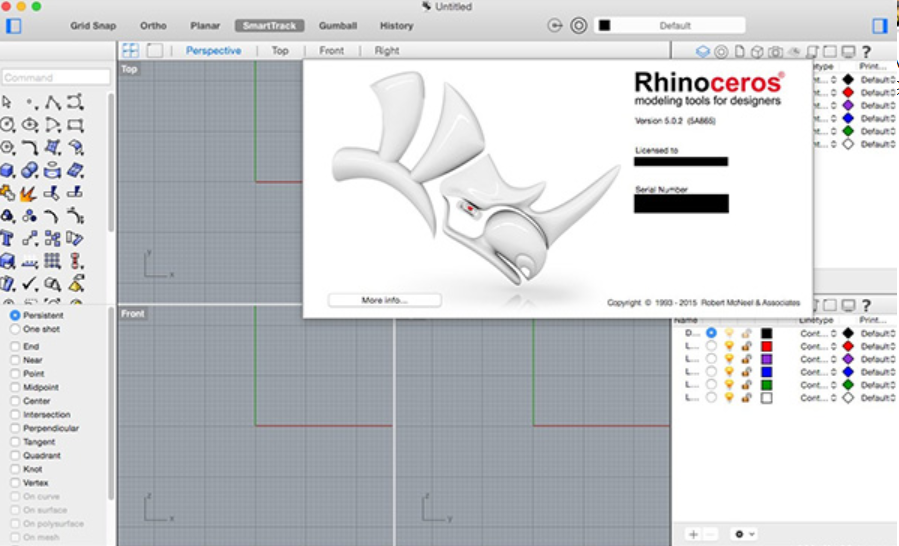Open the green layer color swatch

tap(767, 385)
